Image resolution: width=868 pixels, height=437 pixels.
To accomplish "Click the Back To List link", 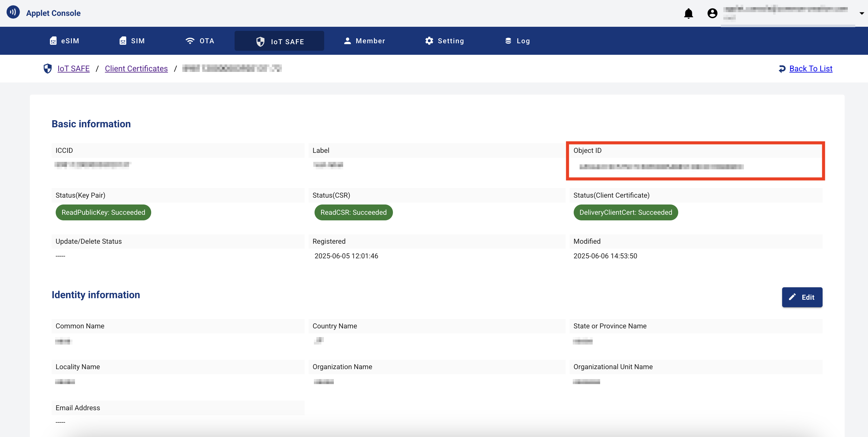I will 811,68.
